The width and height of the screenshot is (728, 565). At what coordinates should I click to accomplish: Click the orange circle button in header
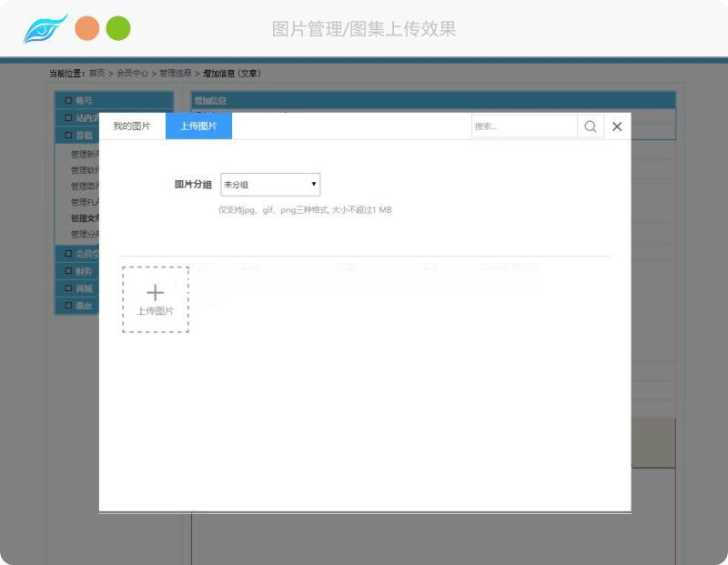point(87,28)
